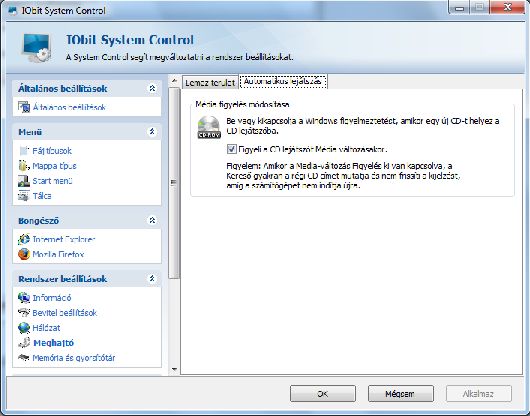530x416 pixels.
Task: Click the CD-ROM disc icon
Action: 209,127
